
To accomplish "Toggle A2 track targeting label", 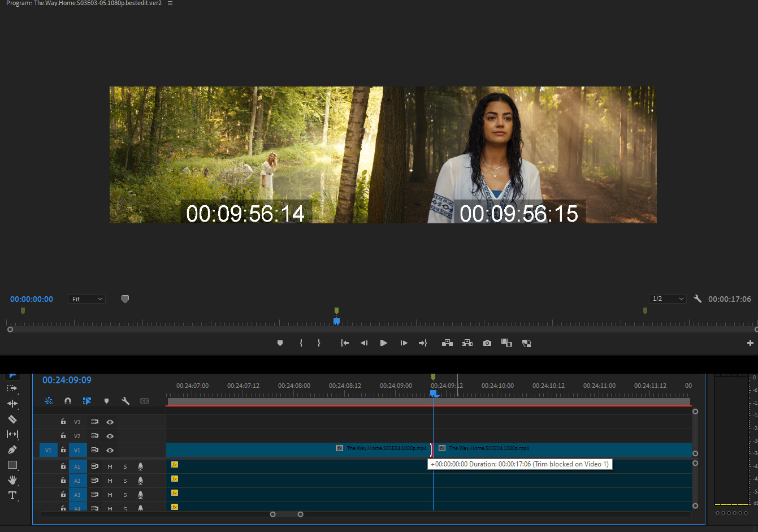I will pos(77,481).
